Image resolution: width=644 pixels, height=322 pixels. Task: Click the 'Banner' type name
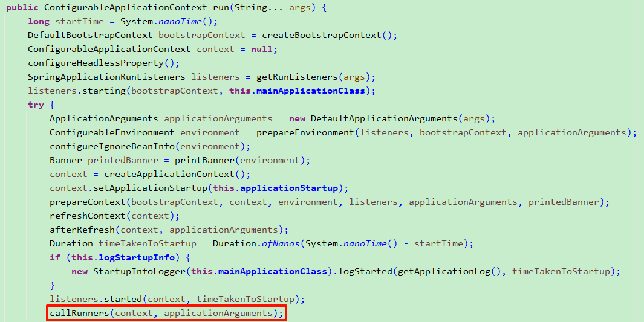click(x=66, y=160)
